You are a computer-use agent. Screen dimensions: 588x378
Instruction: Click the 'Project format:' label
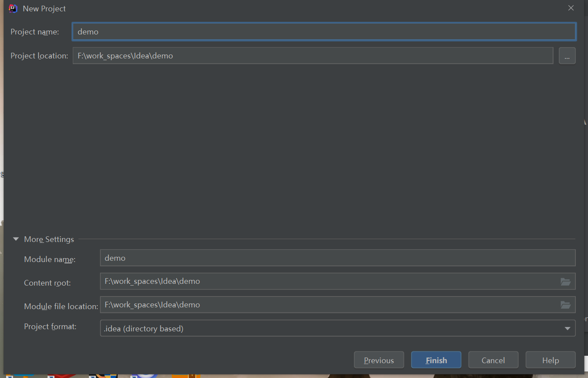tap(50, 327)
